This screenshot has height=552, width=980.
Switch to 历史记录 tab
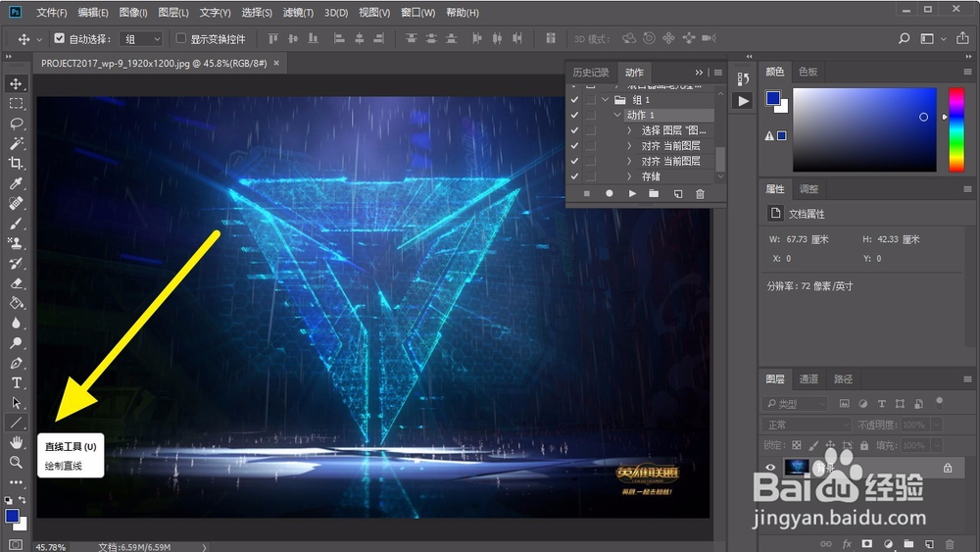pyautogui.click(x=591, y=73)
